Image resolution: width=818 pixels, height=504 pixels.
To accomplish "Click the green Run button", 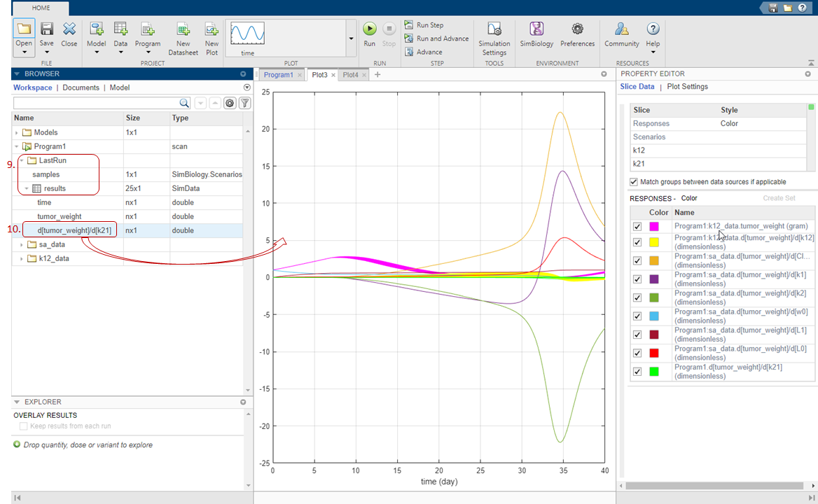I will pyautogui.click(x=369, y=29).
